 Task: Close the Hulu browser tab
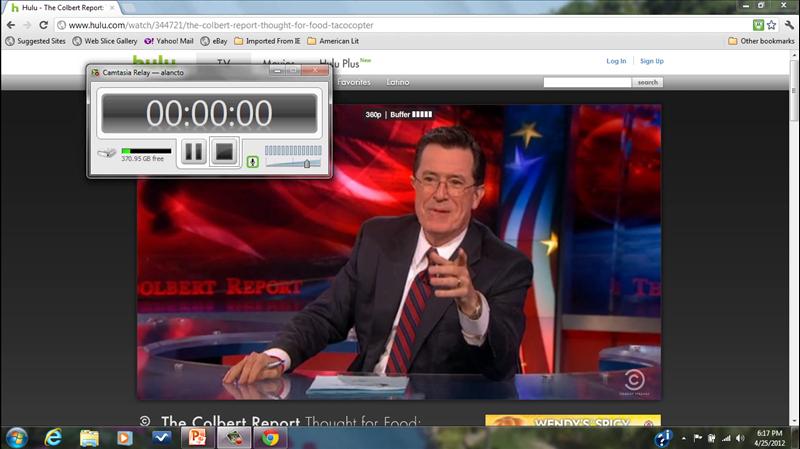[x=112, y=8]
